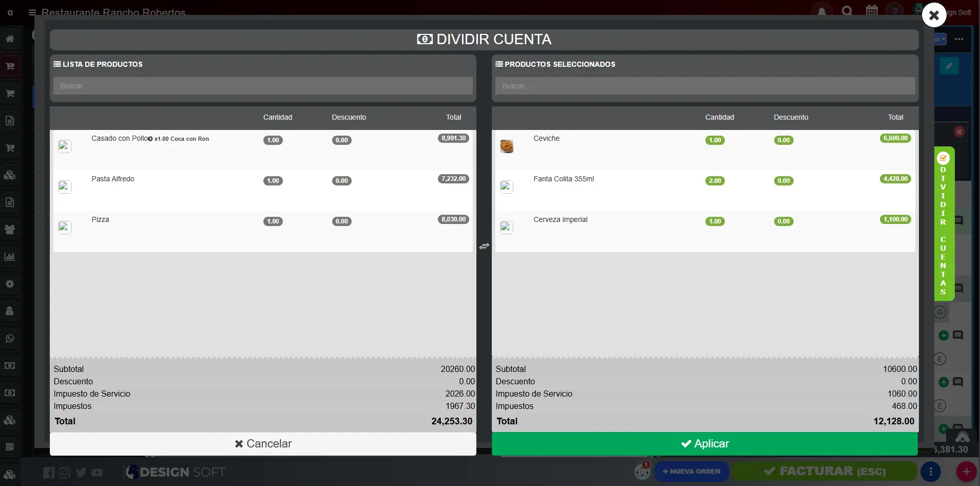
Task: Click the 1,100.00 total of Cerveza imperial
Action: (x=896, y=219)
